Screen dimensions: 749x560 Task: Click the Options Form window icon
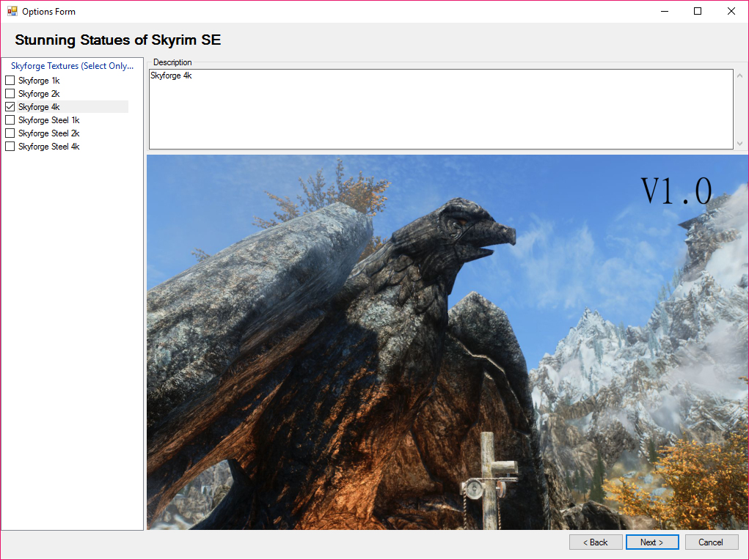pyautogui.click(x=12, y=11)
